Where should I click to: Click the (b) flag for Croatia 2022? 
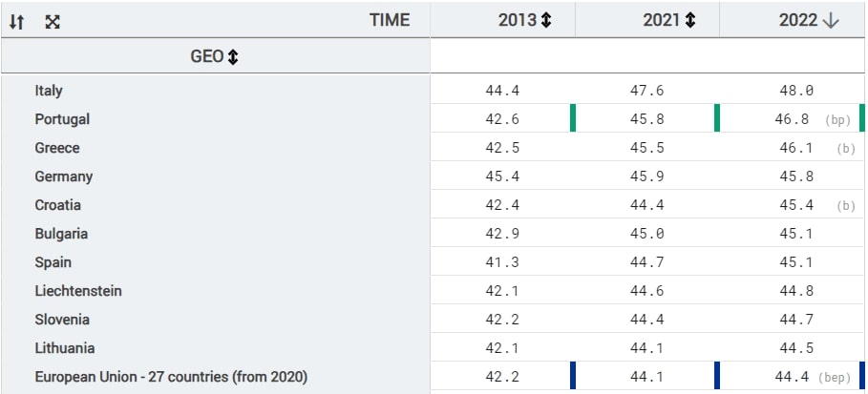[845, 206]
